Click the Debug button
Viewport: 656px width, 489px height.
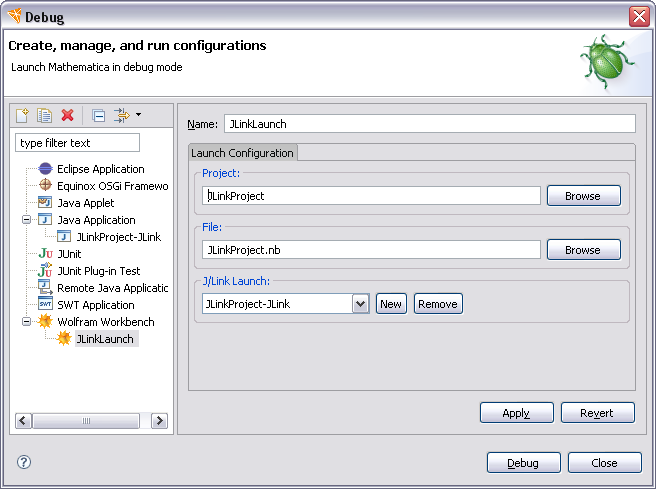523,462
